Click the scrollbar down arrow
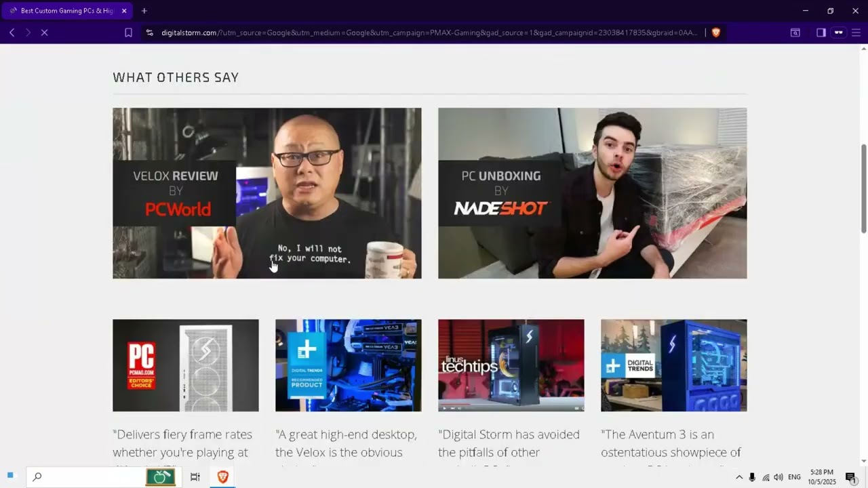The height and width of the screenshot is (488, 868). (863, 462)
